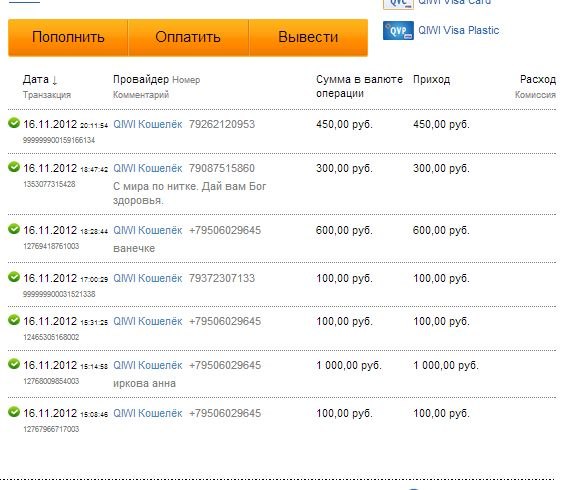Click the success icon for transaction 12465305168002

(x=14, y=320)
